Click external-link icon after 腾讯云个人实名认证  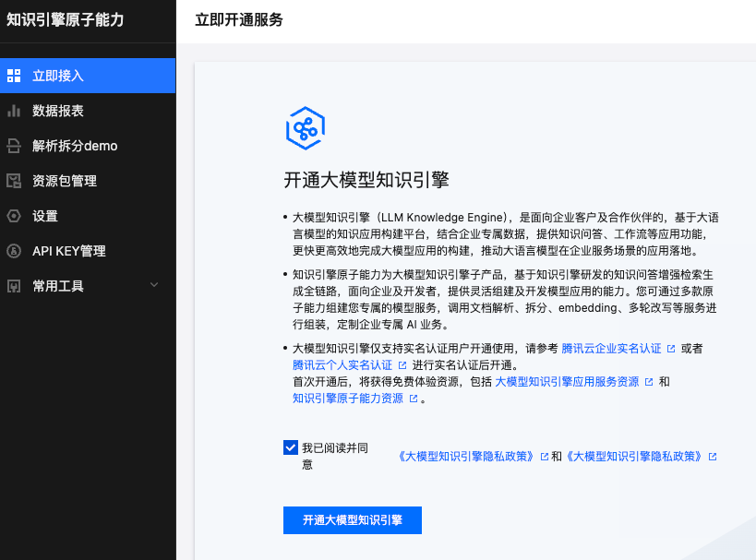coord(402,365)
